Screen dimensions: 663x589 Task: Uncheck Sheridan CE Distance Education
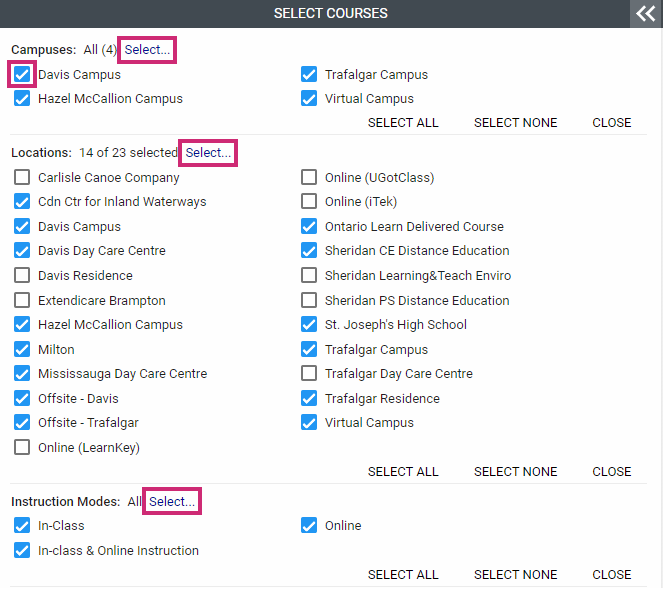point(309,251)
